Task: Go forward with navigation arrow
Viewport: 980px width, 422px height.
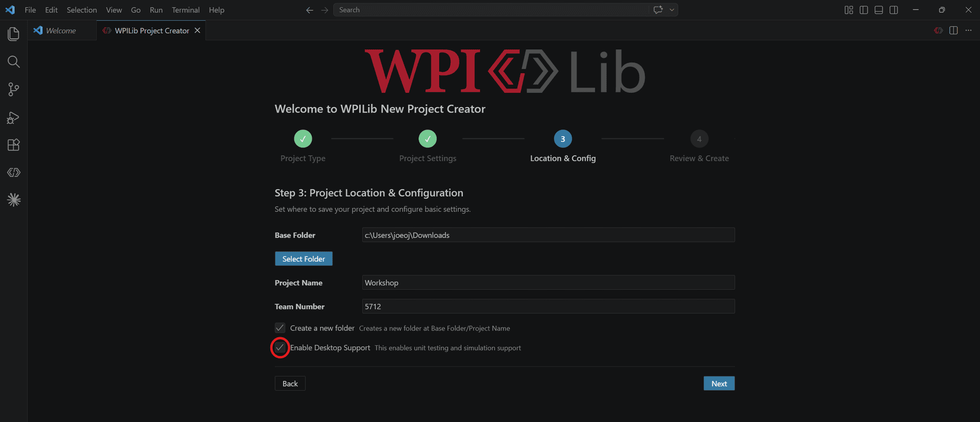Action: tap(325, 10)
